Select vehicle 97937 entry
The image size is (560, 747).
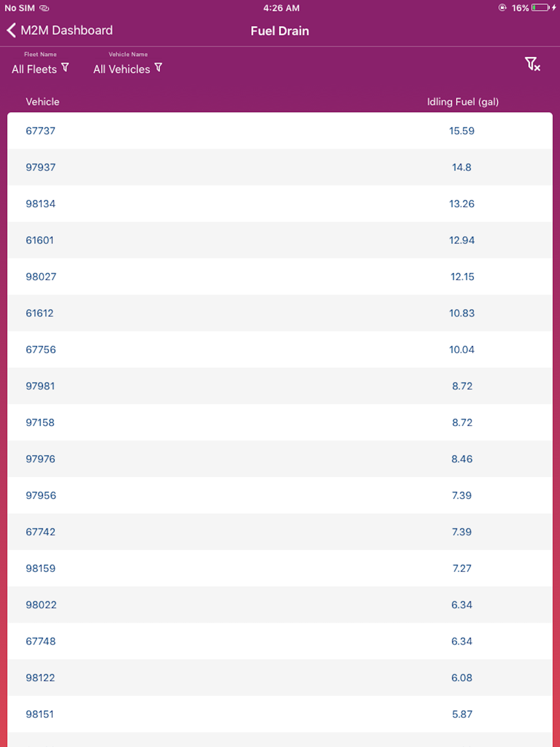click(40, 167)
